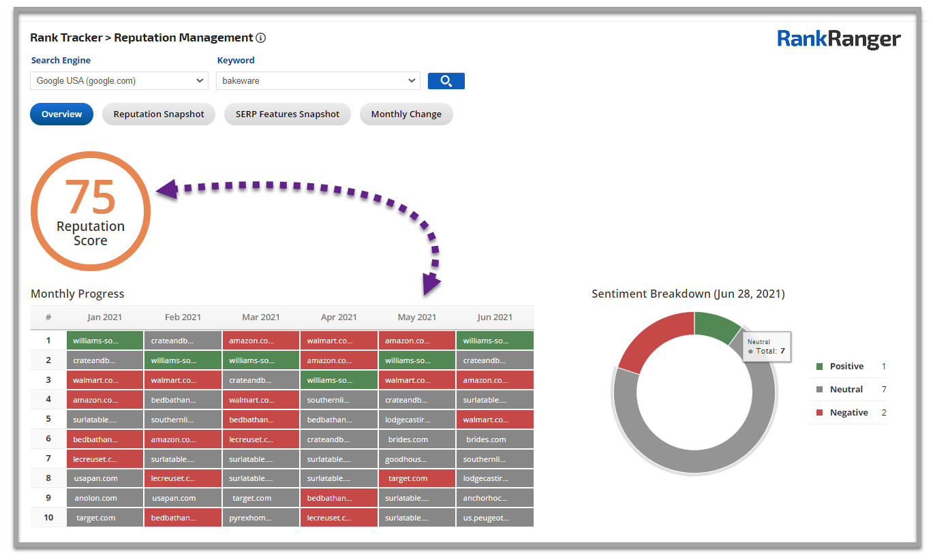The image size is (933, 560).
Task: Click the Rank Tracker breadcrumb link
Action: pos(66,38)
